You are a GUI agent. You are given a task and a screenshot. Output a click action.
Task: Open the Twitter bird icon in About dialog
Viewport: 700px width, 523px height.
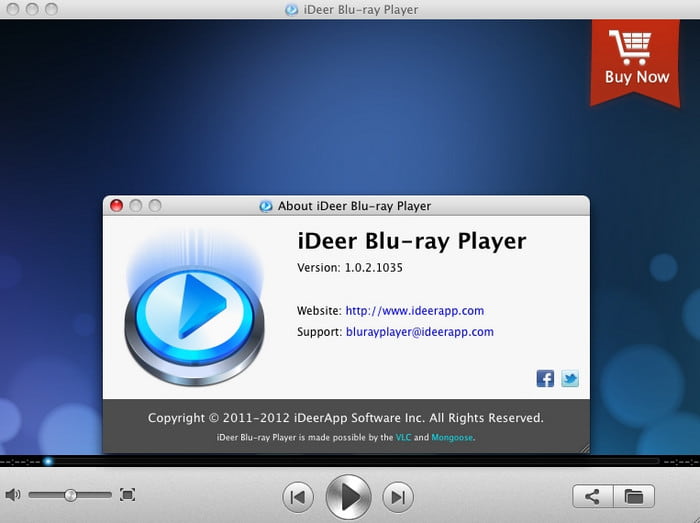(x=570, y=378)
